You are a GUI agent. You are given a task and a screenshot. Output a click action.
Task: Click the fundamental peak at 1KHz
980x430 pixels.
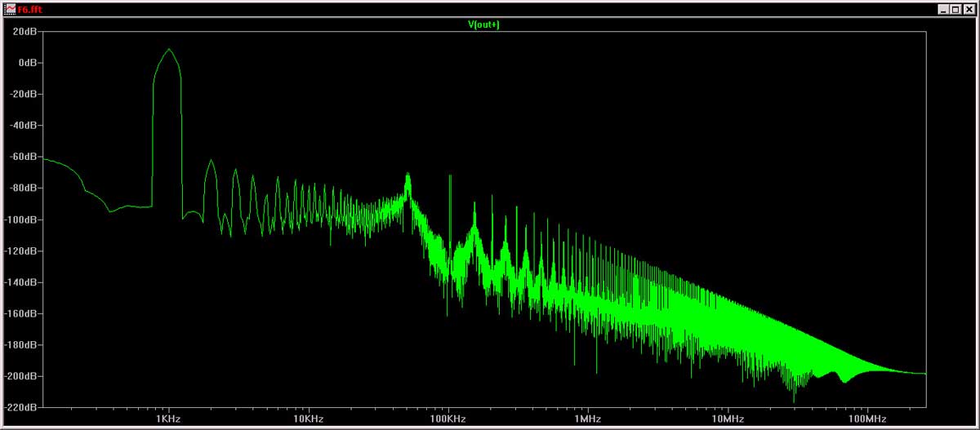169,49
